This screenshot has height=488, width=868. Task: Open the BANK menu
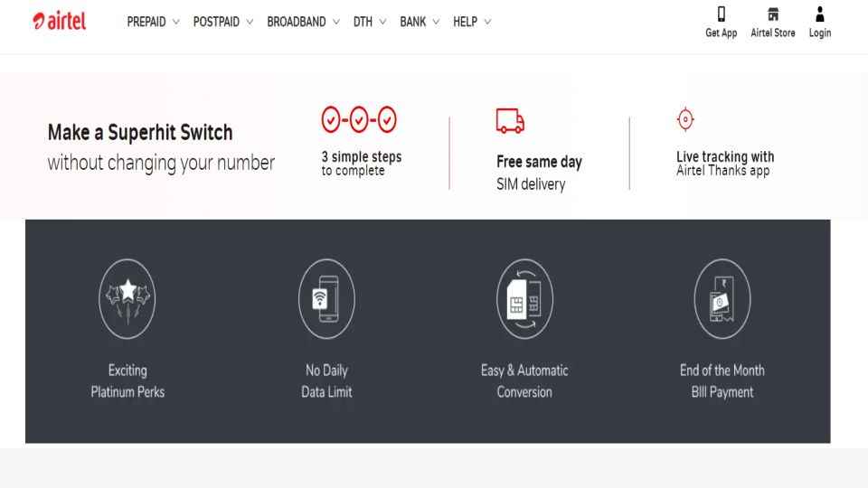(x=413, y=22)
